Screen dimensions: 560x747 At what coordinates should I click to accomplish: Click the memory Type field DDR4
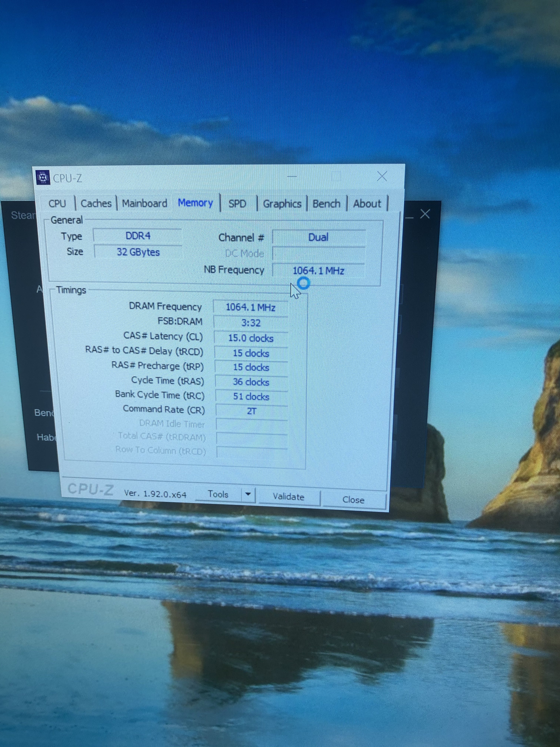[138, 236]
